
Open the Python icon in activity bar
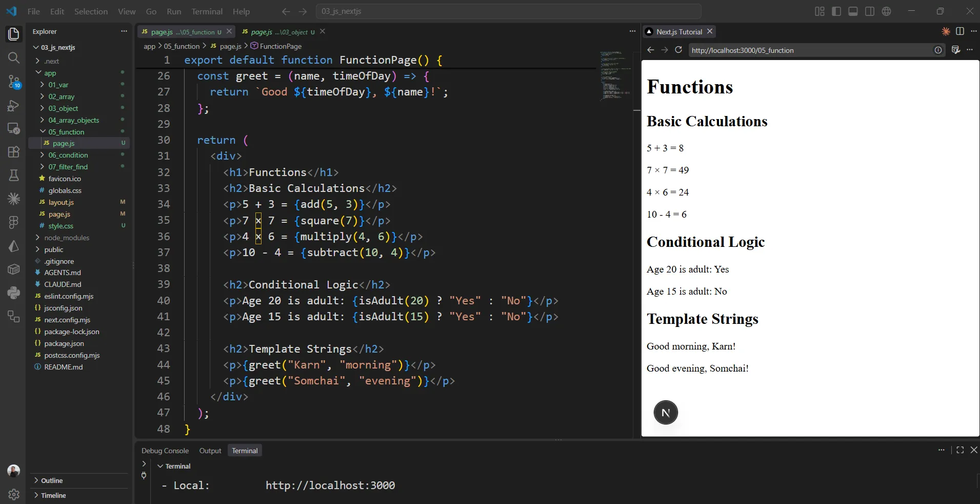(14, 293)
